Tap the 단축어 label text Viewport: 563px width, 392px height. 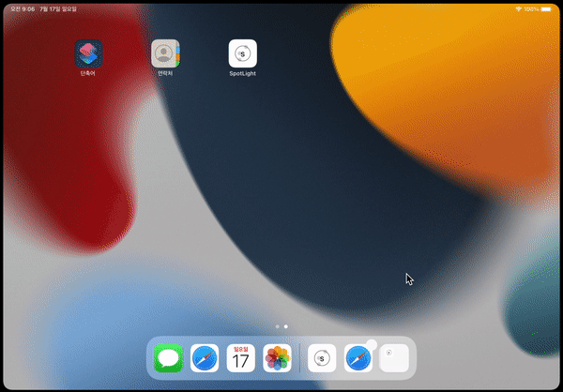click(88, 73)
